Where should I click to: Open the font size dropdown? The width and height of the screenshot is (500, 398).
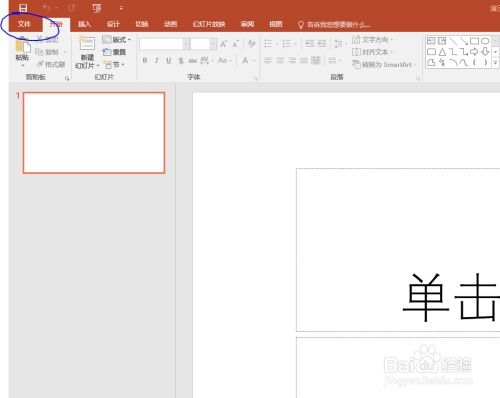point(213,44)
